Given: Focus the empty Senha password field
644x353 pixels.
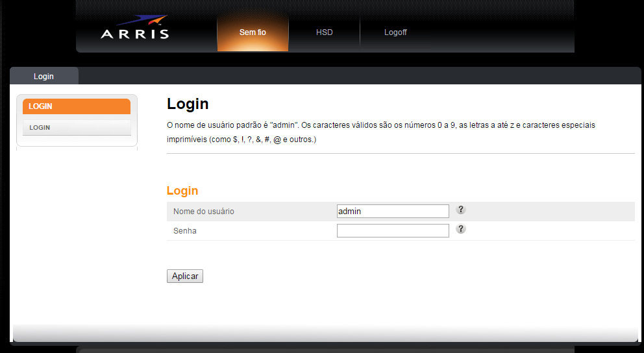Looking at the screenshot, I should coord(393,231).
